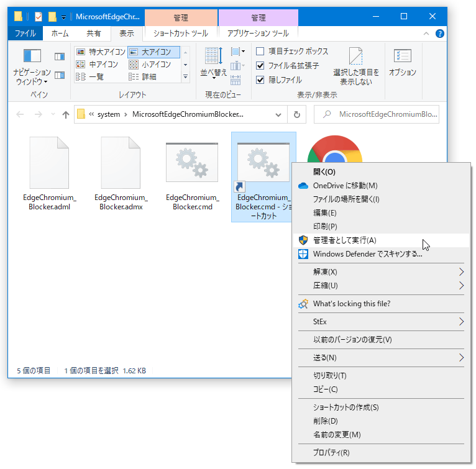This screenshot has width=476, height=469.
Task: Choose 管理者として実行(A) in context menu
Action: [x=381, y=240]
